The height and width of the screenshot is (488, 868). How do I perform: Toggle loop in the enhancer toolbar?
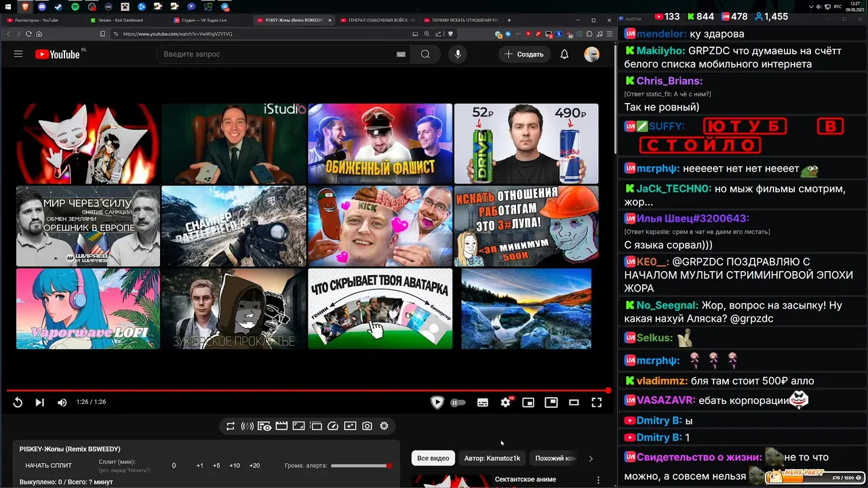pos(231,426)
